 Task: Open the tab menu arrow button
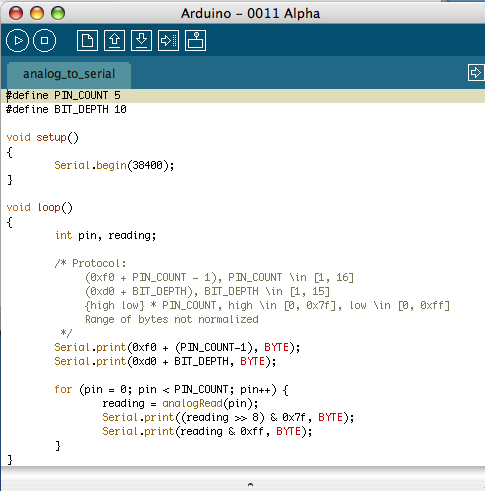point(476,72)
